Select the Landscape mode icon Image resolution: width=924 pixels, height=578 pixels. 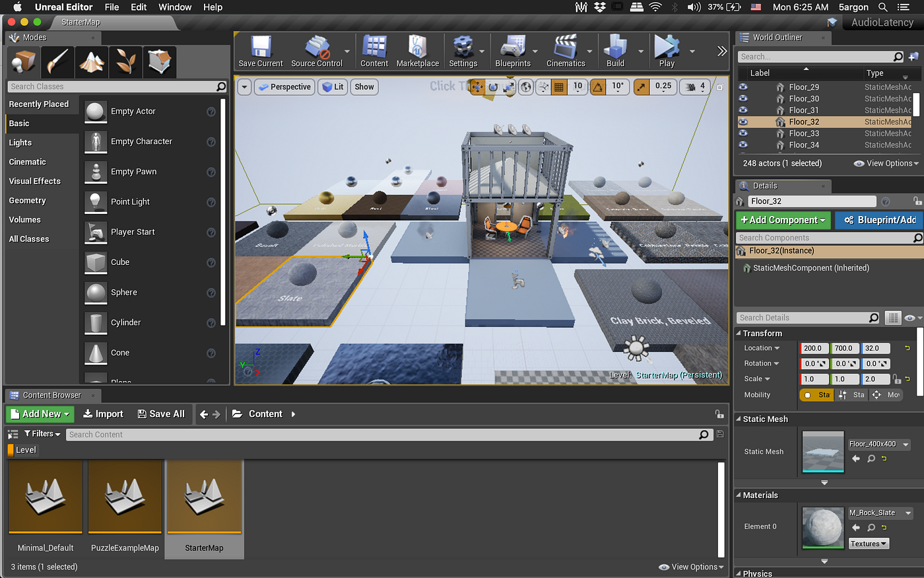(92, 63)
